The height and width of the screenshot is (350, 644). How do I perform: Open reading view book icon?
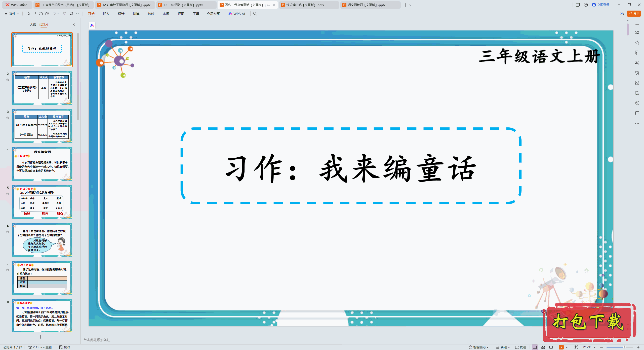pos(551,347)
